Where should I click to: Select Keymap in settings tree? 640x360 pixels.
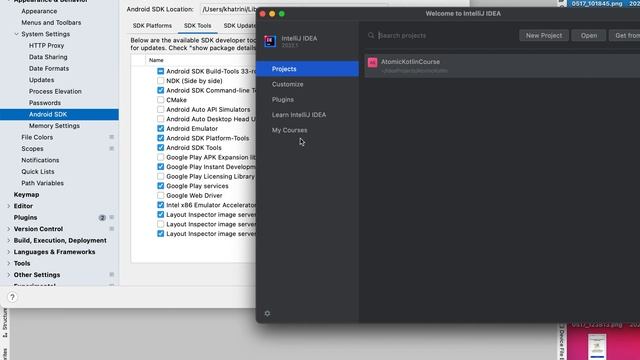pyautogui.click(x=27, y=195)
